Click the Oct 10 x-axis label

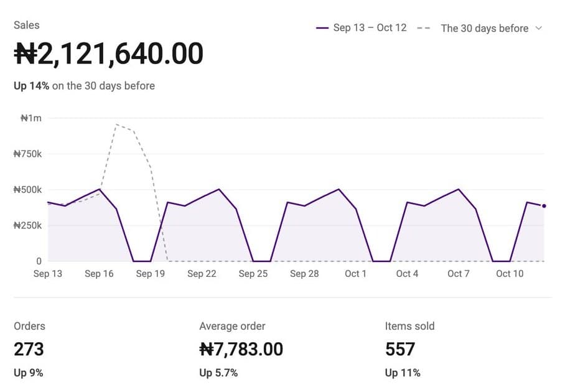[x=510, y=274]
